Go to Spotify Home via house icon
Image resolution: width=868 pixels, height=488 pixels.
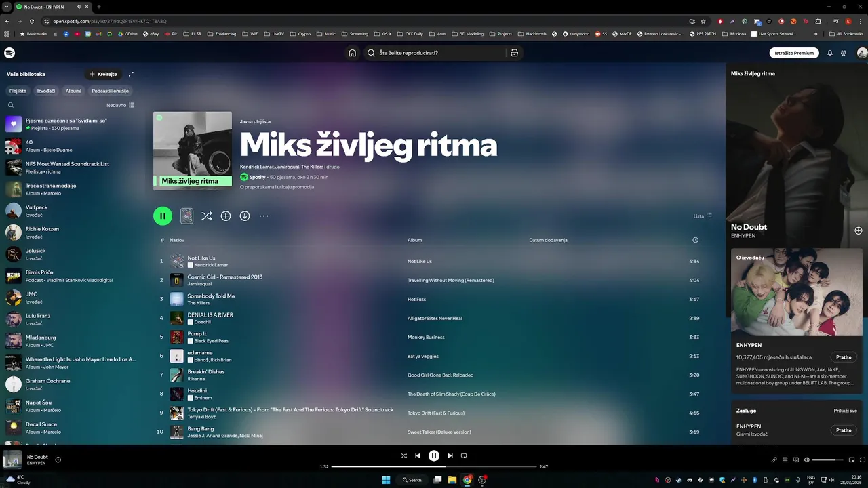coord(352,53)
